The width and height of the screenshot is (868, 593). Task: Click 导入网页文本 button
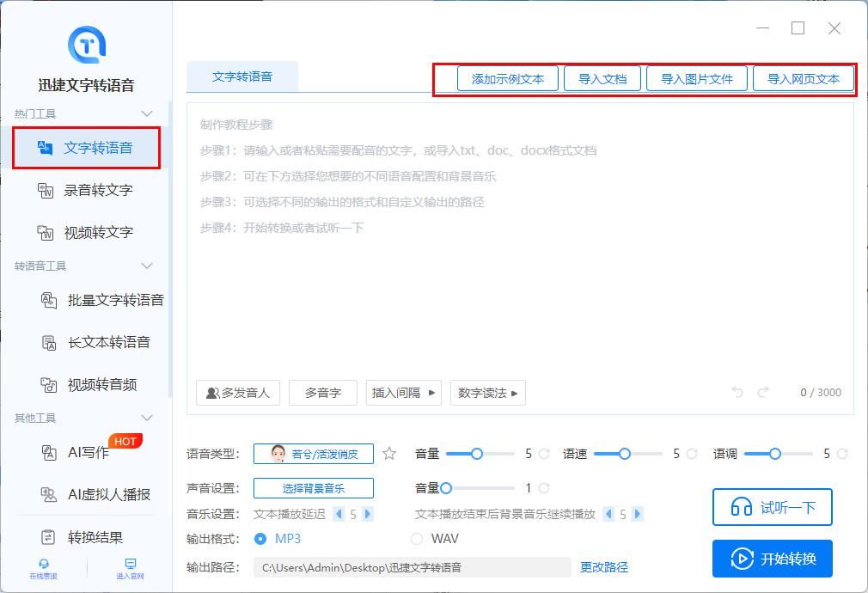click(804, 78)
